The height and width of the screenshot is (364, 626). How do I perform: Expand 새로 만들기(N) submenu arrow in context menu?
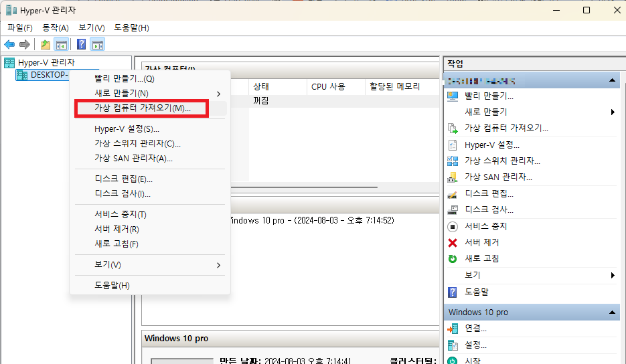[218, 94]
